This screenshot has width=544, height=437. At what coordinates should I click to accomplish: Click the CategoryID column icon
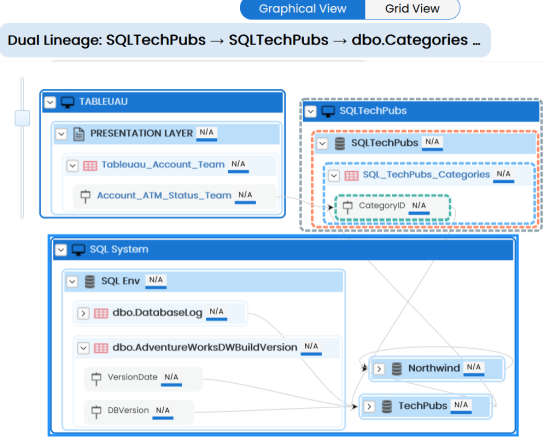pos(347,207)
